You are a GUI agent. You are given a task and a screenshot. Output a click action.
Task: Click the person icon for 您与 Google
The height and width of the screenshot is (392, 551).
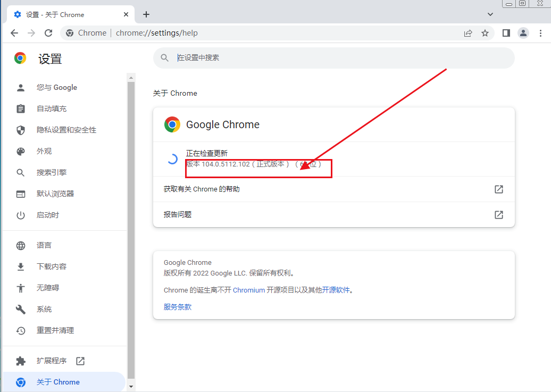coord(21,88)
